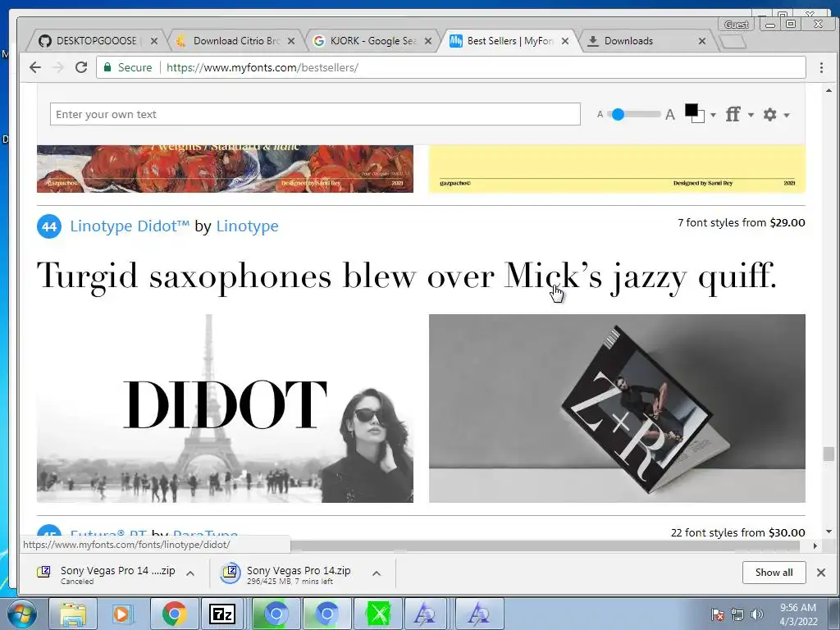Click 7 font styles from $29.00
The height and width of the screenshot is (630, 840).
tap(741, 222)
